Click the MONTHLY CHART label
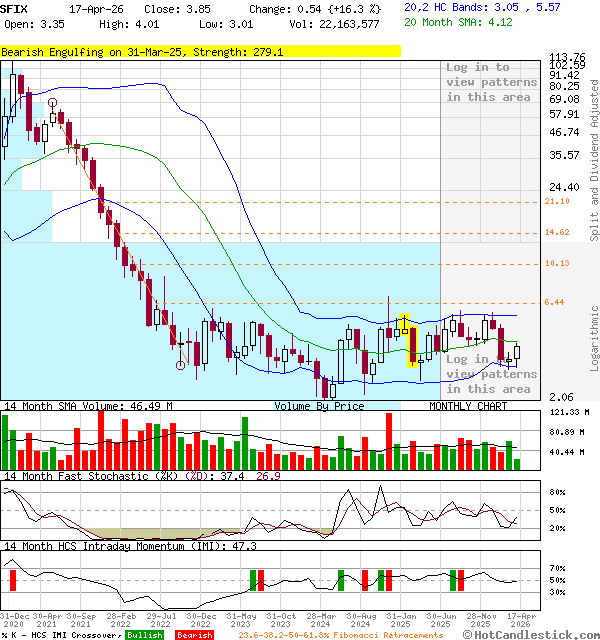This screenshot has width=600, height=640. pos(468,406)
